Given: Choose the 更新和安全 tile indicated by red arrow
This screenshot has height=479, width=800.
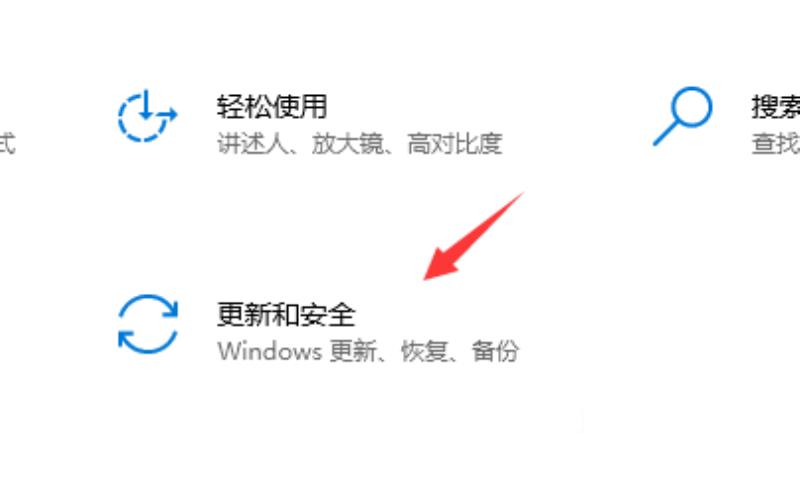Looking at the screenshot, I should pos(318,324).
